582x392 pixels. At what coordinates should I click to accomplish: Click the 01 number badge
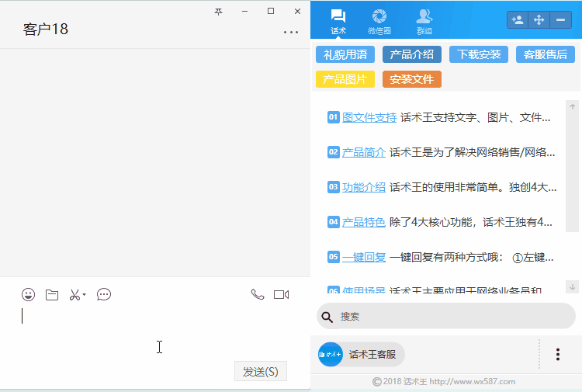click(334, 117)
